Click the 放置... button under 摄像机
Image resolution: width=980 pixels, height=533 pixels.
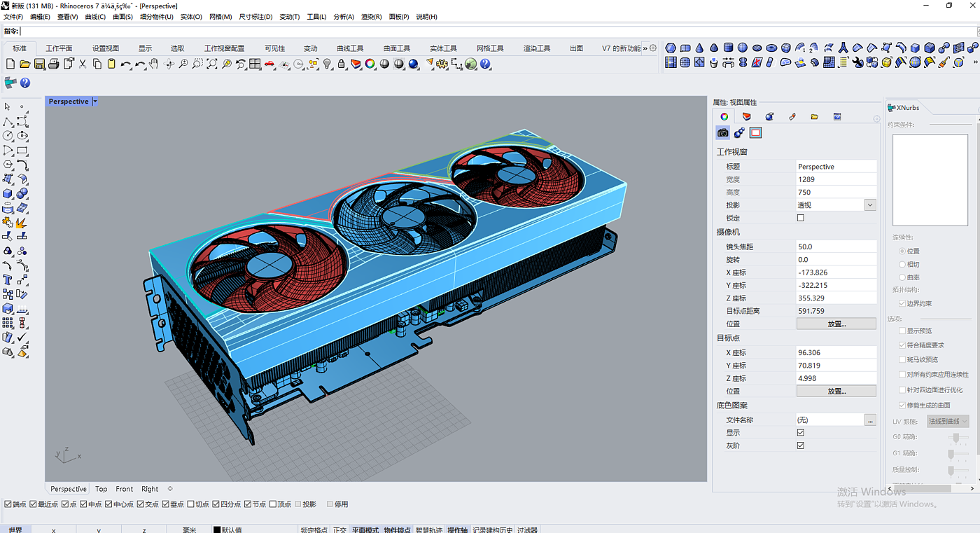[836, 324]
